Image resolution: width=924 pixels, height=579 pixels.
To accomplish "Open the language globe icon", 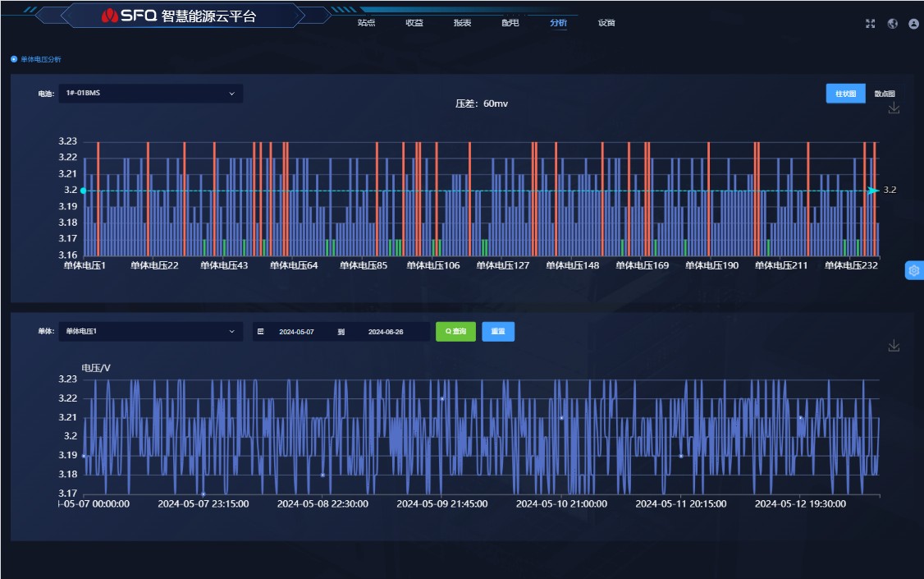I will (x=893, y=24).
